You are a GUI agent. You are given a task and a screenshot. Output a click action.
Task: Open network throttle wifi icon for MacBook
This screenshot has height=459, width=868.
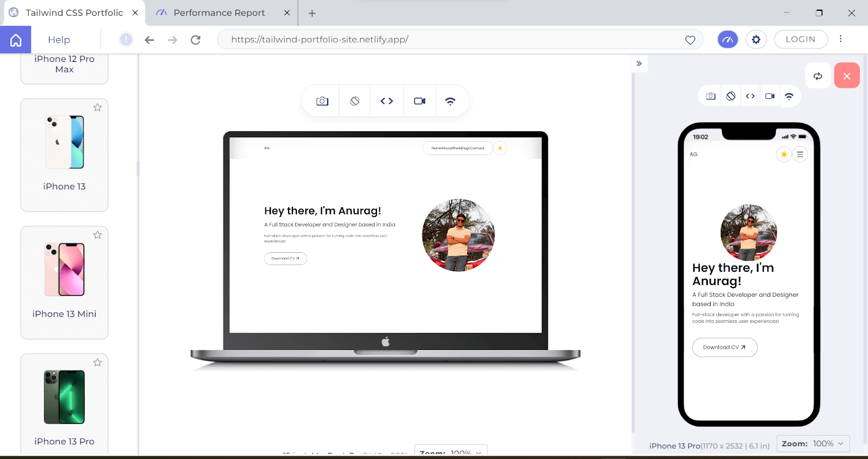coord(450,101)
